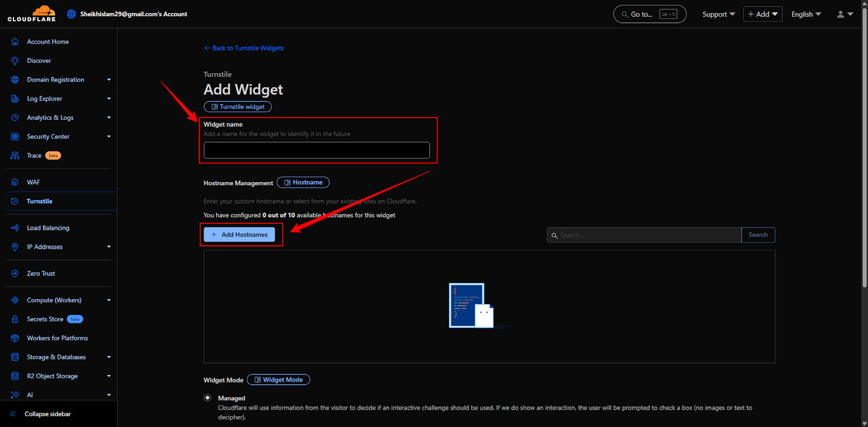Click the Domain Registration globe icon
The image size is (868, 427).
click(x=15, y=80)
